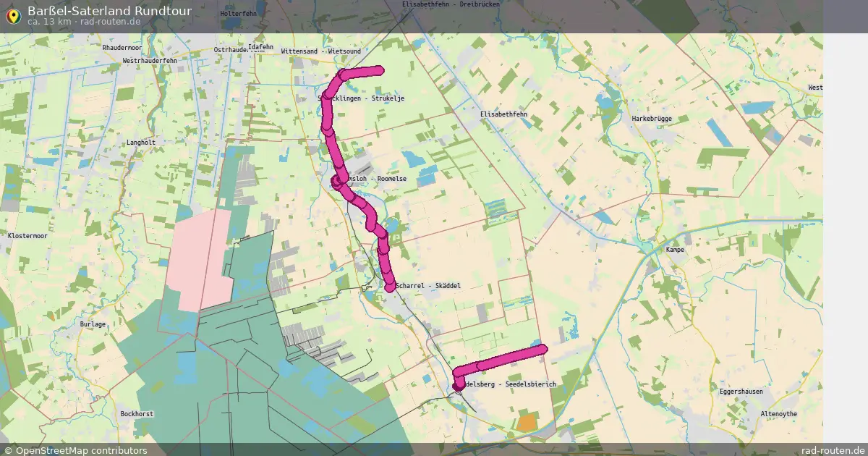Click the 'ca. 13 km · rad-routen.de' subtitle
The width and height of the screenshot is (868, 456).
click(84, 22)
